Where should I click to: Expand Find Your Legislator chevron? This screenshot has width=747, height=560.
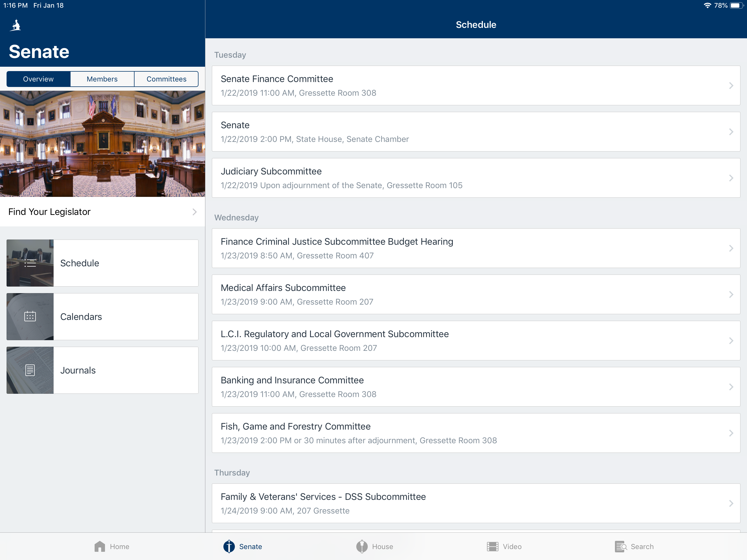click(194, 212)
